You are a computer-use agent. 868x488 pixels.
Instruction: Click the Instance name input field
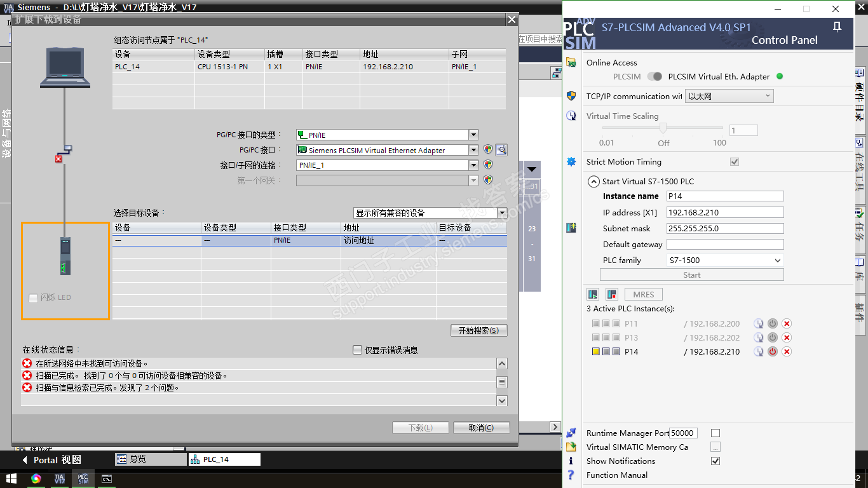(725, 196)
